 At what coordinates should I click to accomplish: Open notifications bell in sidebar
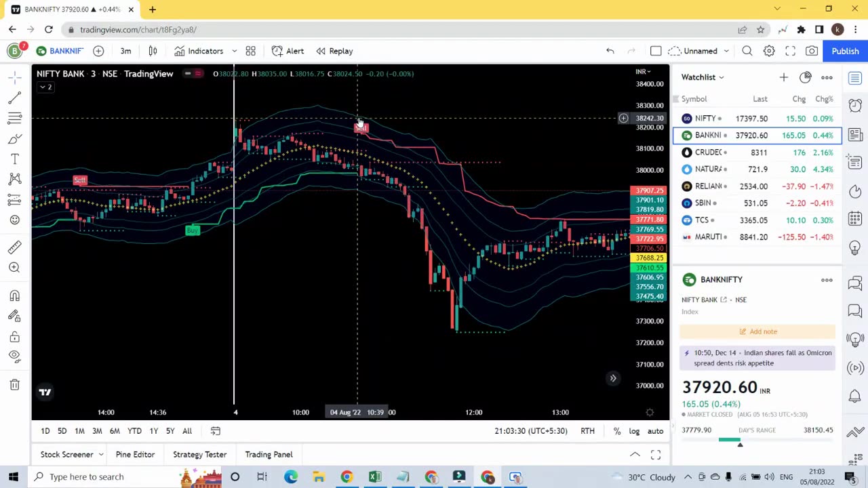pyautogui.click(x=855, y=396)
